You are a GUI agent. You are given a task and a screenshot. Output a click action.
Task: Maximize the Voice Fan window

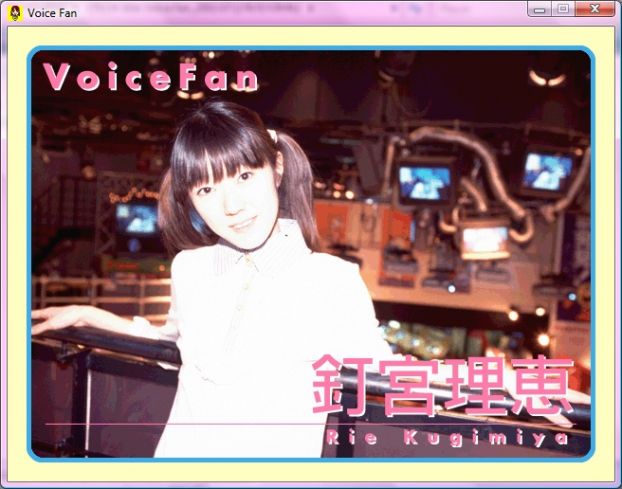563,9
